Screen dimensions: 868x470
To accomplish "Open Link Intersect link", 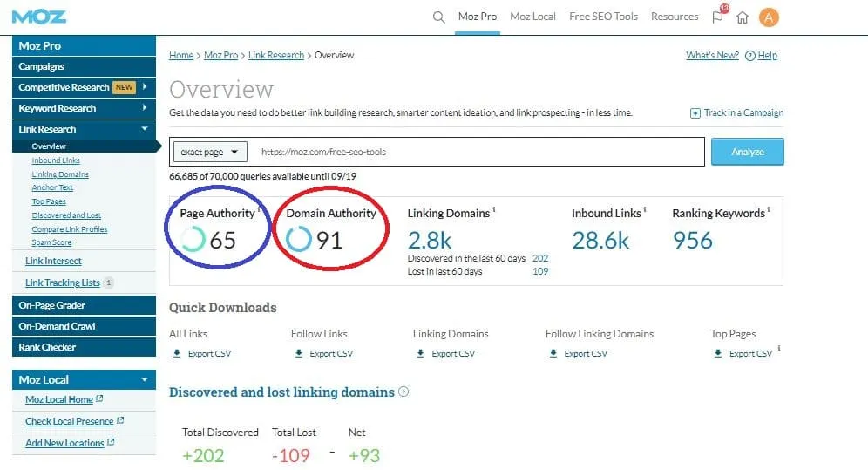I will coord(53,261).
